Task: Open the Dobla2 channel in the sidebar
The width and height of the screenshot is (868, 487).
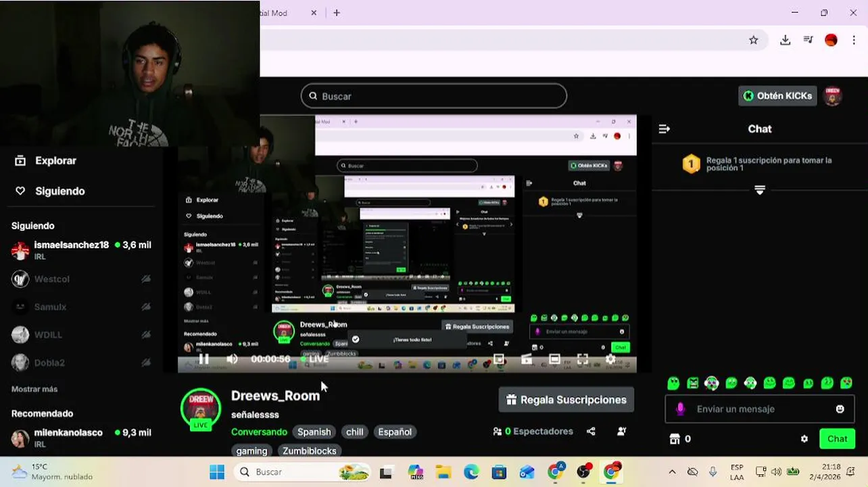Action: point(81,363)
